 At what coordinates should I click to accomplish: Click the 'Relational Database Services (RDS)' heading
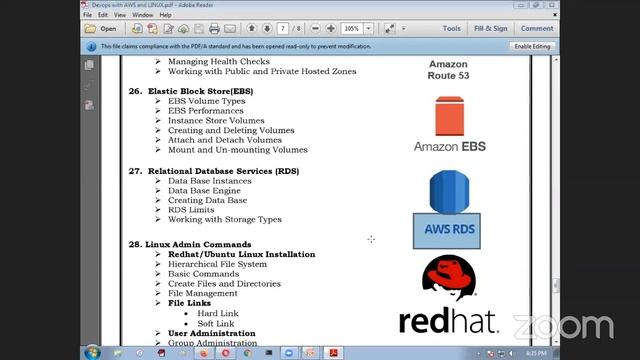223,171
